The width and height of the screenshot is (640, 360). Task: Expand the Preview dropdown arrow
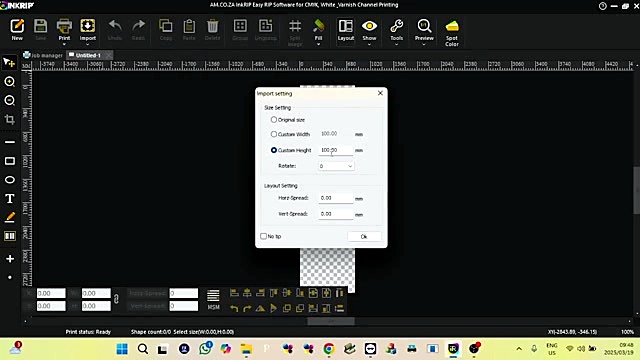[x=424, y=44]
